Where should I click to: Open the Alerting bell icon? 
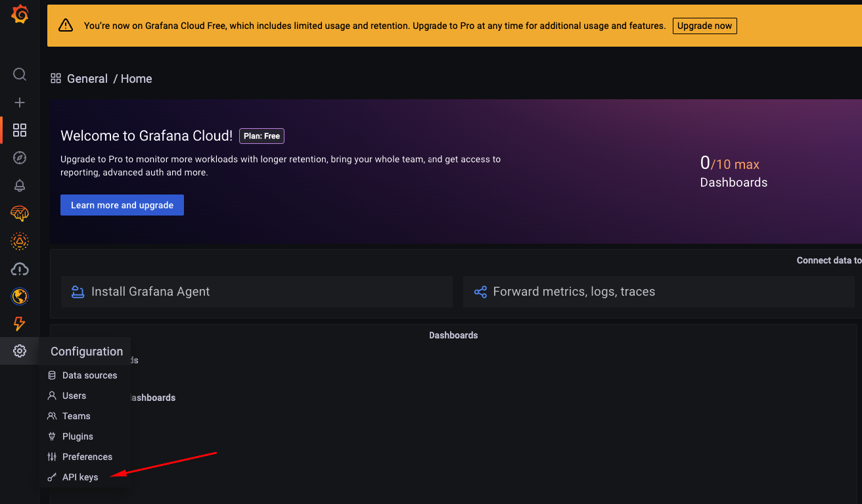pos(20,186)
